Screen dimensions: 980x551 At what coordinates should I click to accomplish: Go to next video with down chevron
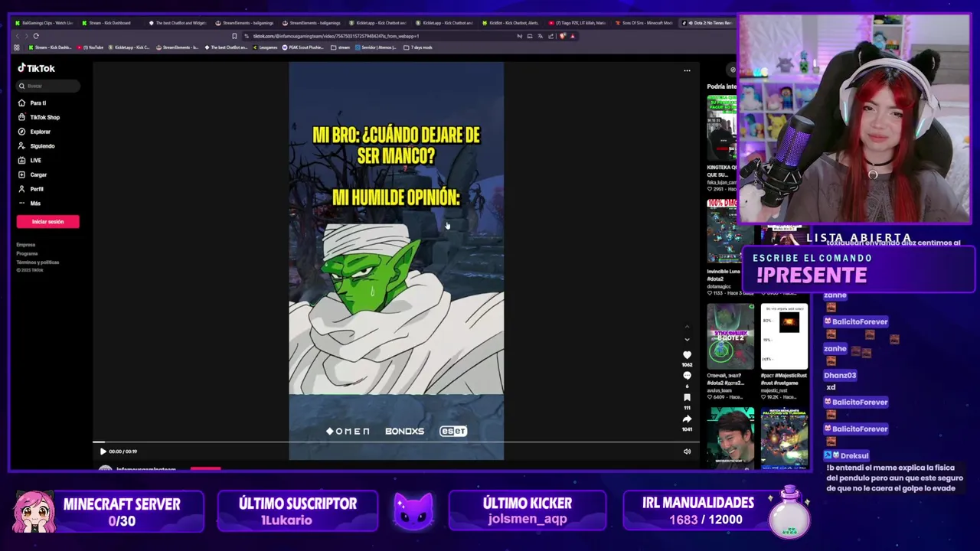687,339
